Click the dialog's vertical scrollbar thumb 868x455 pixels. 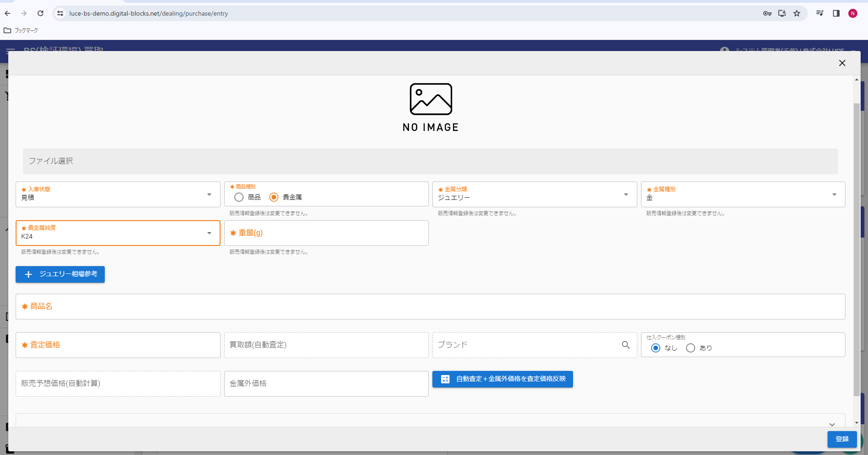coord(857,250)
